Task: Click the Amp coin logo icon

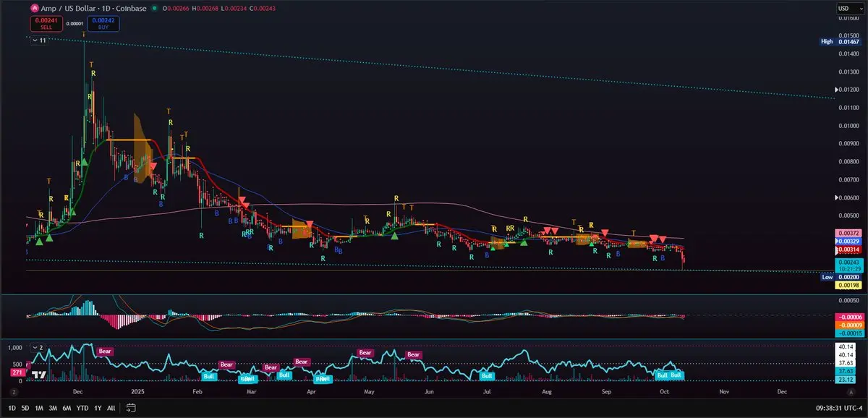Action: [x=33, y=8]
